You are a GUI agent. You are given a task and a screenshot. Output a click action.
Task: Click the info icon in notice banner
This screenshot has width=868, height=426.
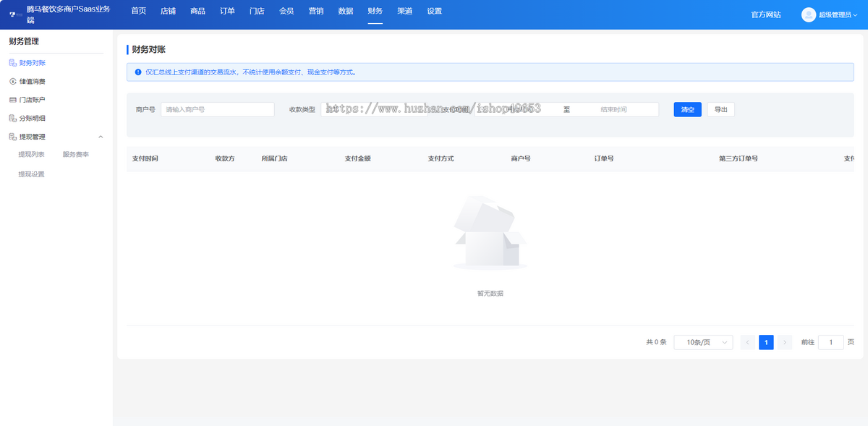tap(138, 72)
